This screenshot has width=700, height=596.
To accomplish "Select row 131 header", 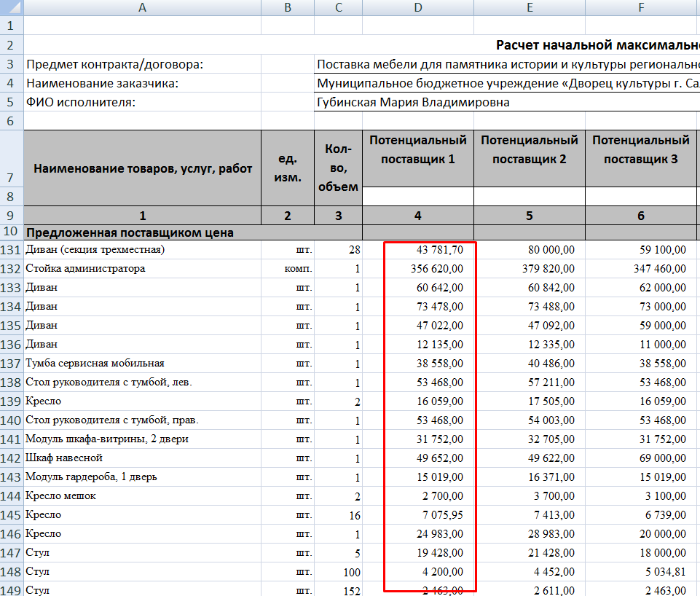I will click(12, 250).
